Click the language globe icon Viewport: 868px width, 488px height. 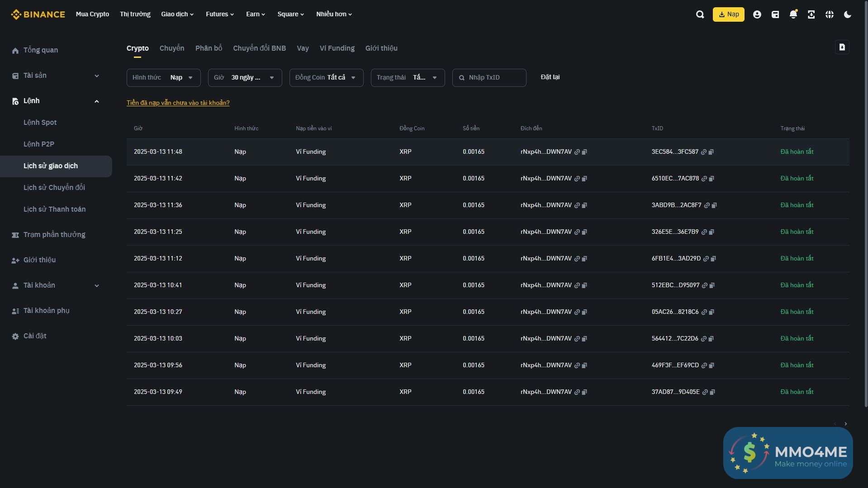(x=829, y=14)
